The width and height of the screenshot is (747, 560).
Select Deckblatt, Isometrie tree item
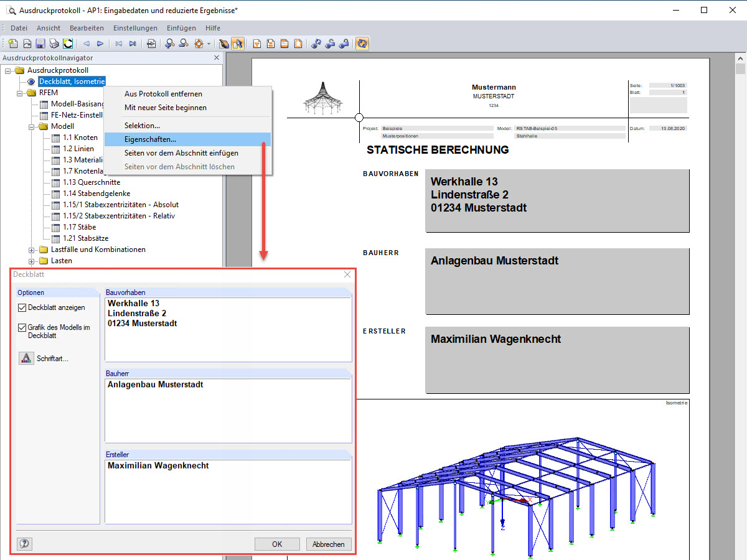tap(72, 82)
